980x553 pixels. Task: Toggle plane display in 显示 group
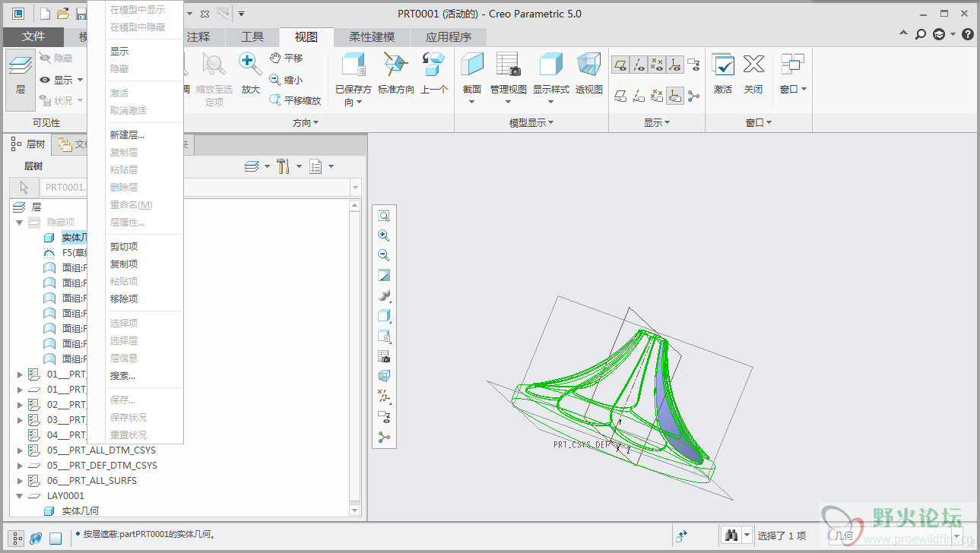click(621, 65)
